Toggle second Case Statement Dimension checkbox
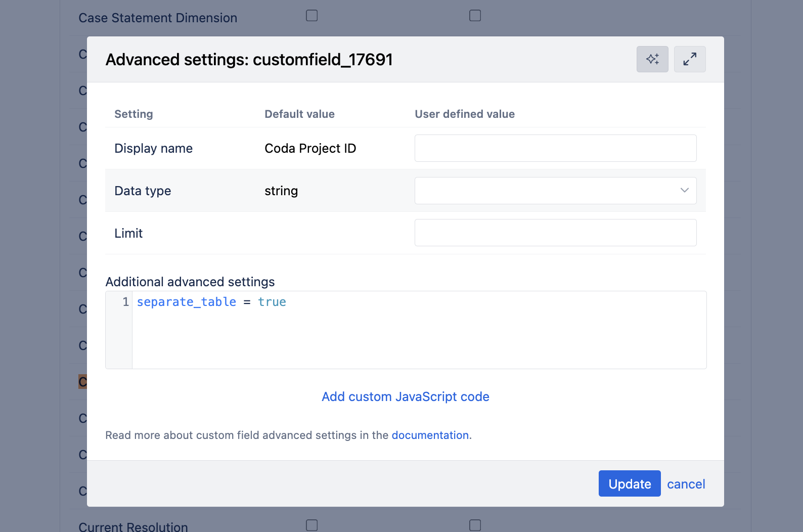 (x=475, y=16)
